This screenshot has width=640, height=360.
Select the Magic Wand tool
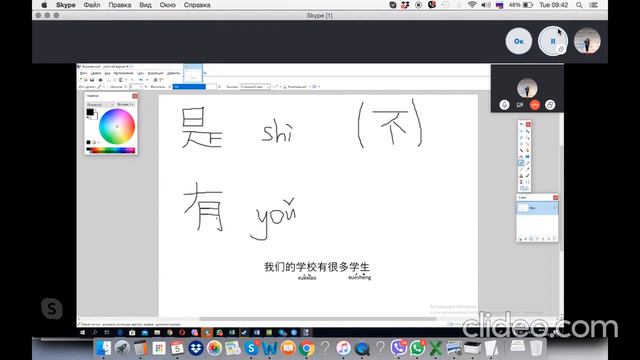521,150
